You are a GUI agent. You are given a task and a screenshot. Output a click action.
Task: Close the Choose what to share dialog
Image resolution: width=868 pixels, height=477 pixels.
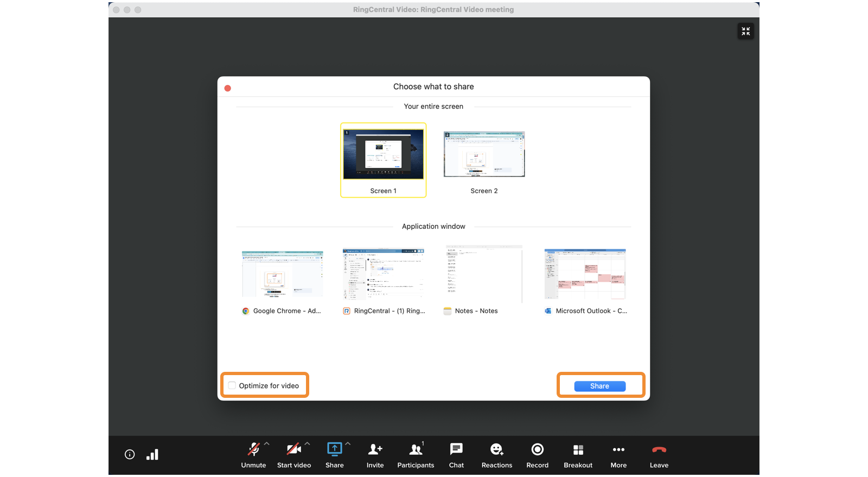tap(228, 88)
